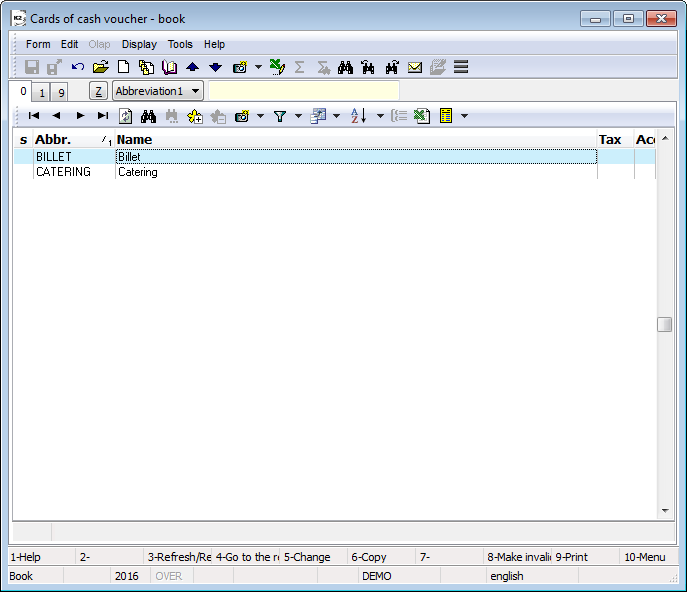Image resolution: width=687 pixels, height=592 pixels.
Task: Go to previous record arrow
Action: pyautogui.click(x=56, y=116)
